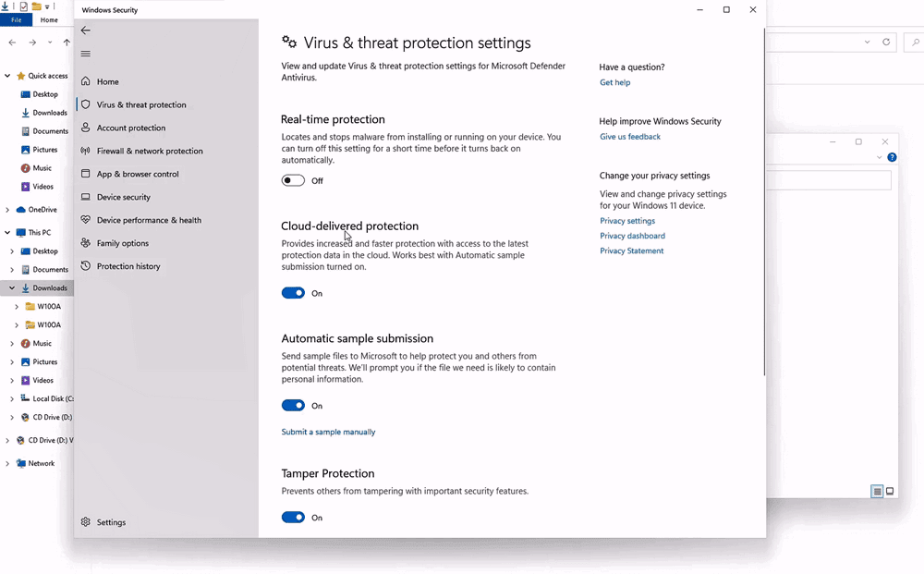Click properties icon in Explorer quick toolbar
Screen dimensions: 924x574
pyautogui.click(x=24, y=6)
